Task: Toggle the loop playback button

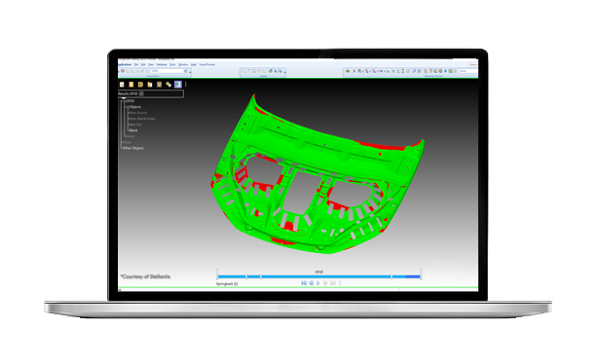Action: [340, 283]
